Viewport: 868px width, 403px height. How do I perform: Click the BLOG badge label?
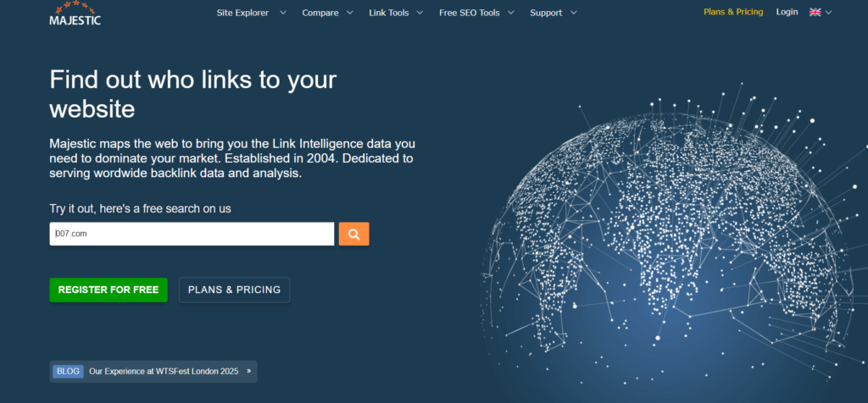tap(68, 372)
